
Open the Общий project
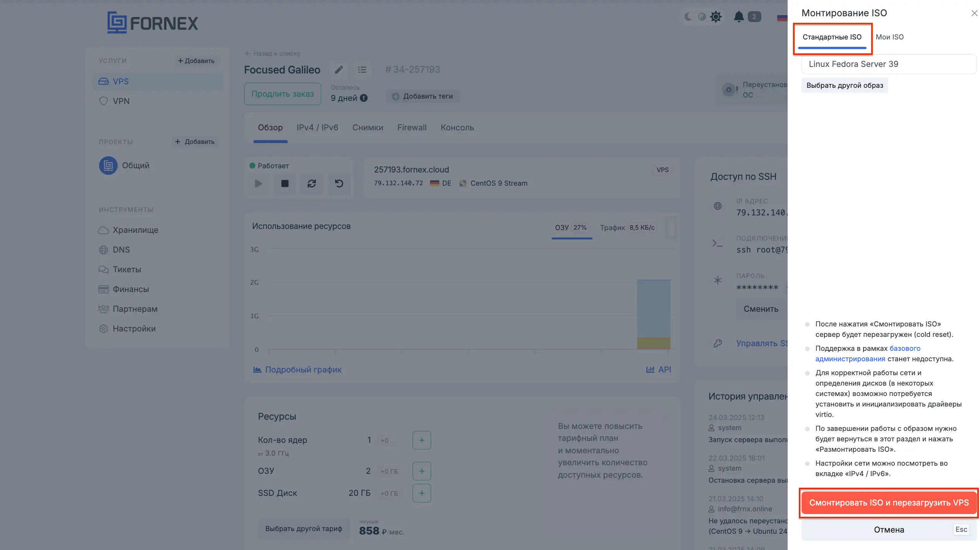click(125, 166)
